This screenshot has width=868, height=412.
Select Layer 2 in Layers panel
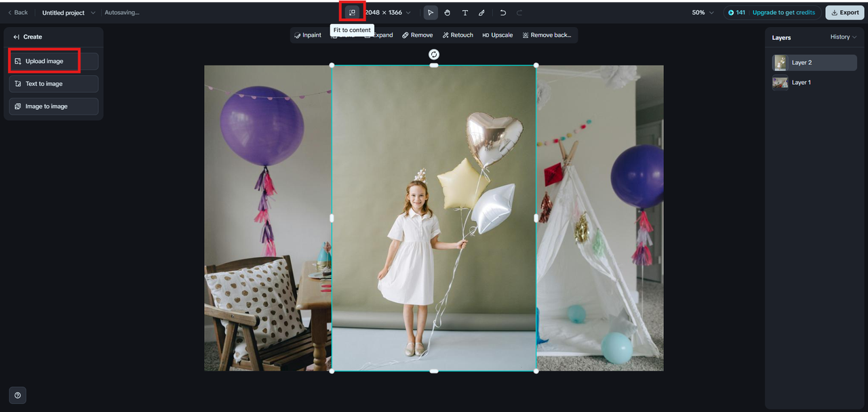click(x=814, y=62)
